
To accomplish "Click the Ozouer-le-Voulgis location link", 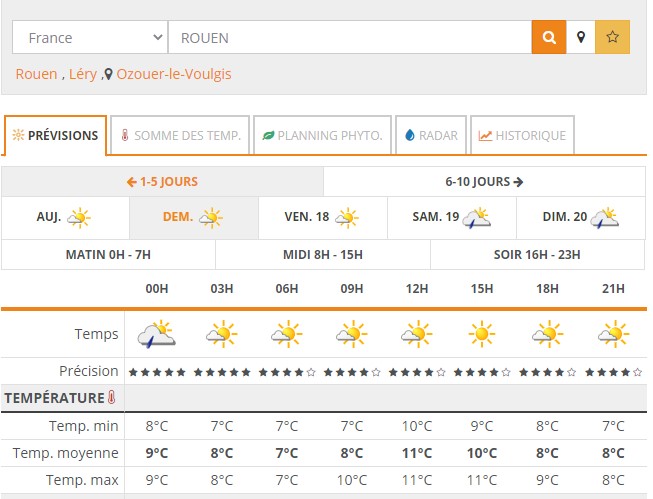I will (176, 74).
